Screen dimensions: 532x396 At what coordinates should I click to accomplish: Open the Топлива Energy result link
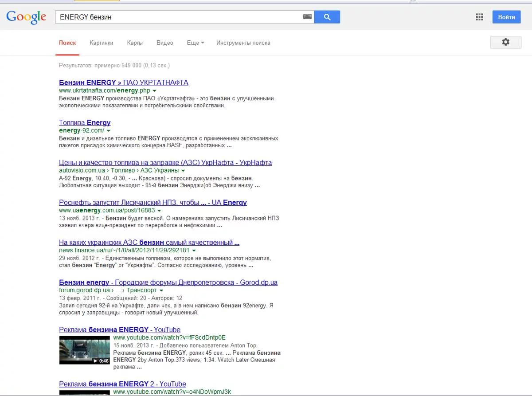(85, 122)
